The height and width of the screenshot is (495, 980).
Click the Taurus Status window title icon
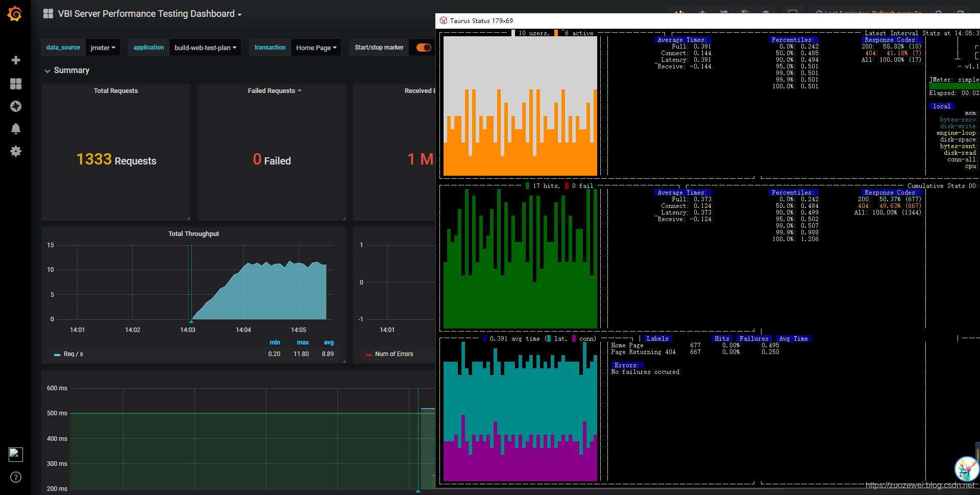pyautogui.click(x=444, y=21)
